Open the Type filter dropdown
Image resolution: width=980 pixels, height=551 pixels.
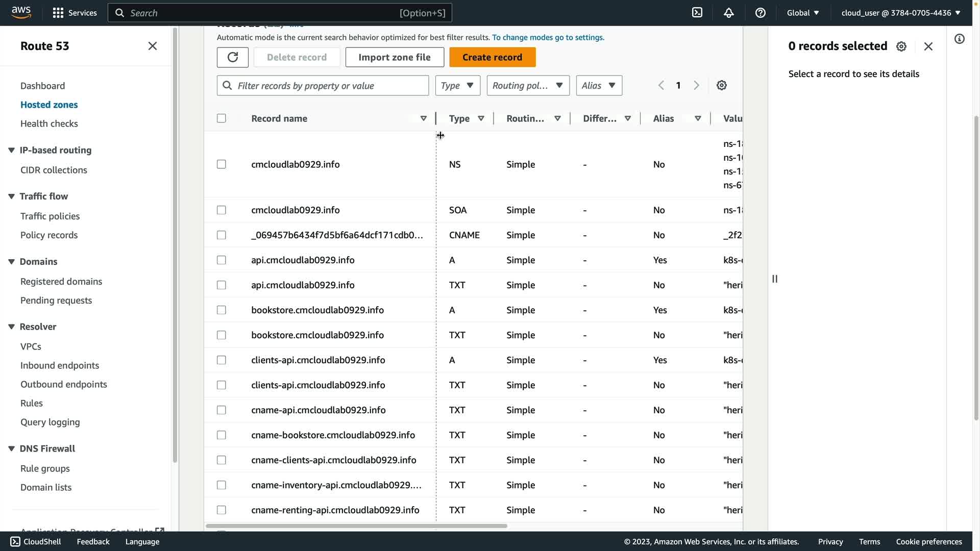[457, 86]
